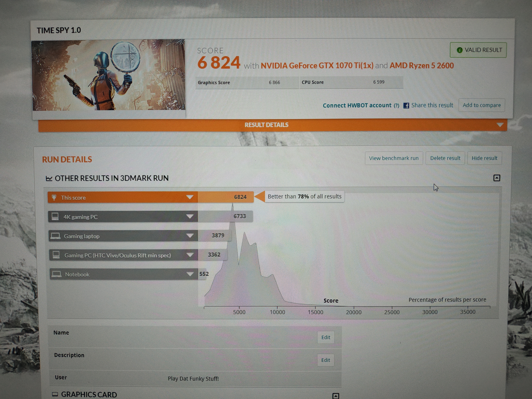The width and height of the screenshot is (532, 399).
Task: Click the Graphics Score value 6 866
Action: point(274,82)
